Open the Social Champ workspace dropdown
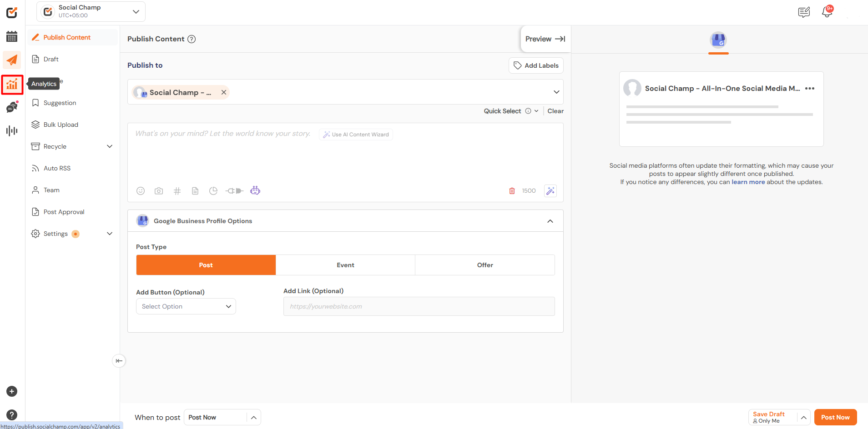The image size is (868, 429). [x=91, y=11]
